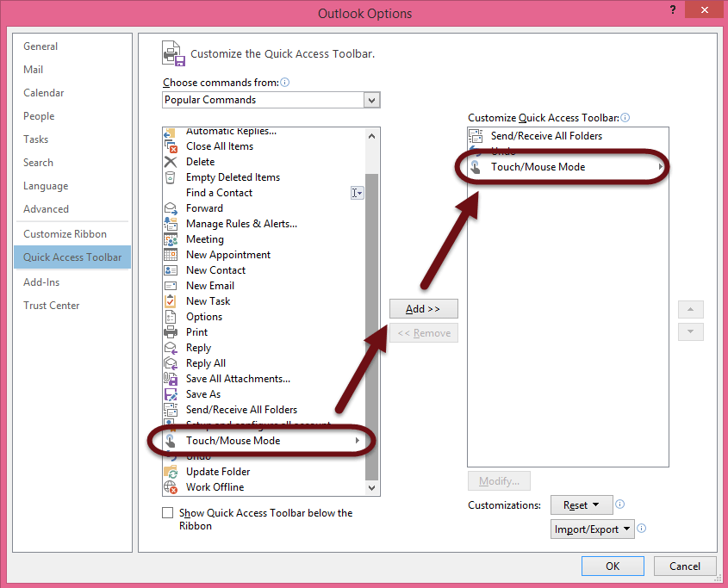Click Send/Receive icon in left commands list
Image resolution: width=728 pixels, height=588 pixels.
(x=171, y=410)
